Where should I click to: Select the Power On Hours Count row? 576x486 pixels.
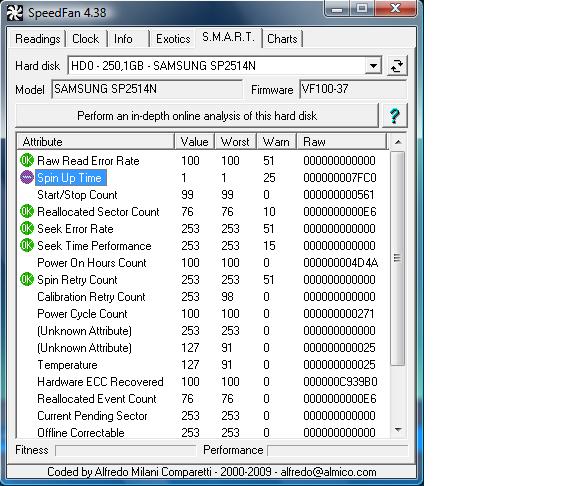pyautogui.click(x=203, y=263)
